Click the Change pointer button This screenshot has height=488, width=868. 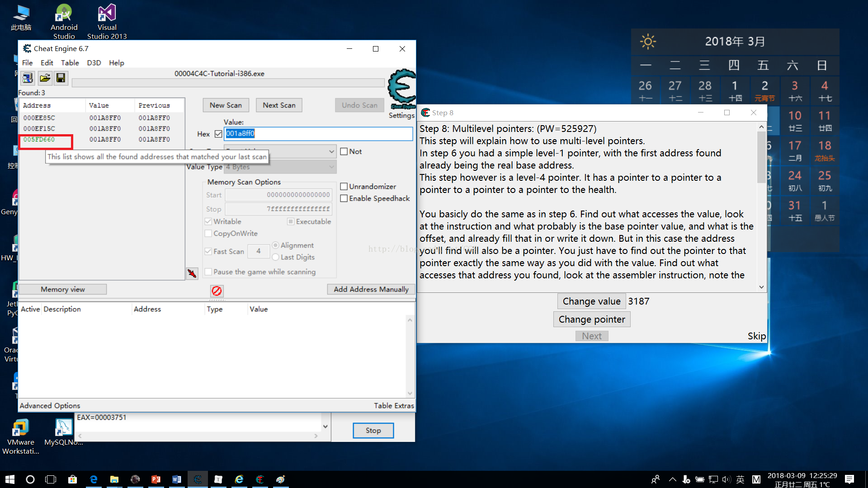pos(591,319)
